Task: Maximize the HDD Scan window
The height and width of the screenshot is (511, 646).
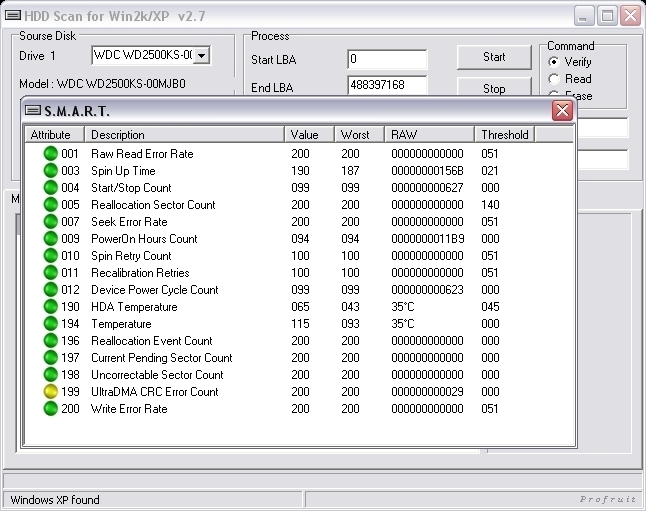Action: [607, 16]
